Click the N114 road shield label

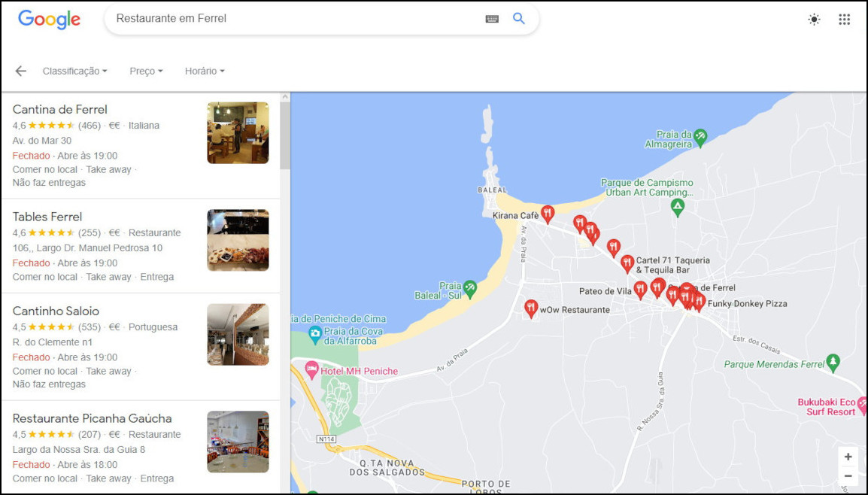[326, 439]
